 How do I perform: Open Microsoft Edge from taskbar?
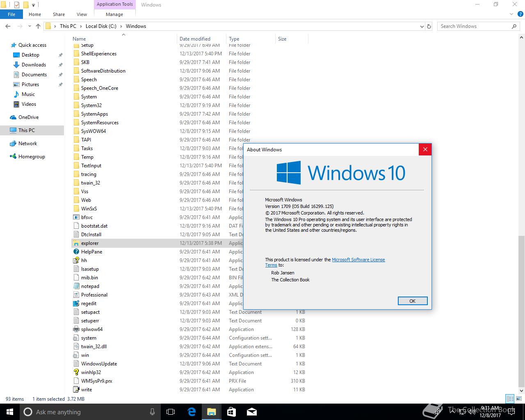[192, 412]
